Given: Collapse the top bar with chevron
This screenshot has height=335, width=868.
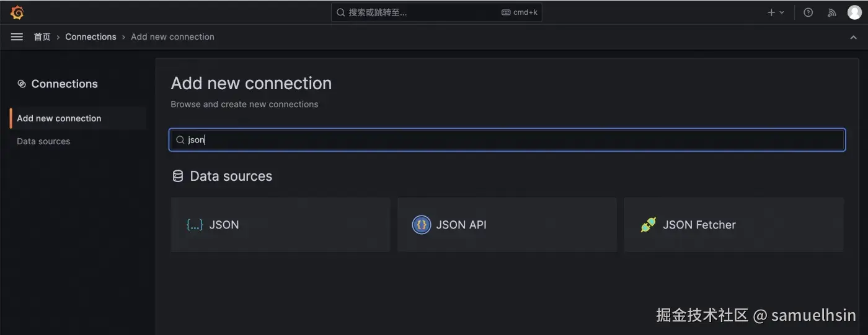Looking at the screenshot, I should [854, 37].
